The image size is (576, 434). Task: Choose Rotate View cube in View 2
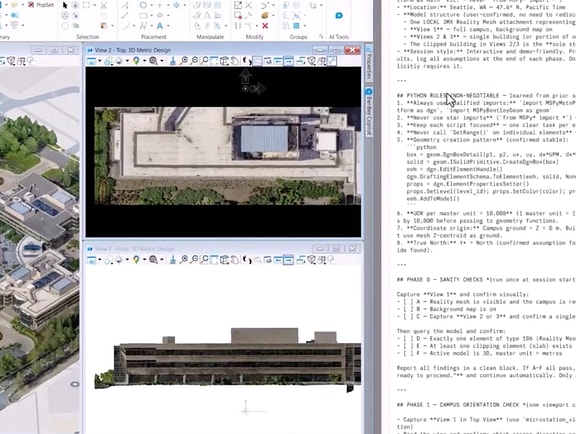pyautogui.click(x=224, y=61)
